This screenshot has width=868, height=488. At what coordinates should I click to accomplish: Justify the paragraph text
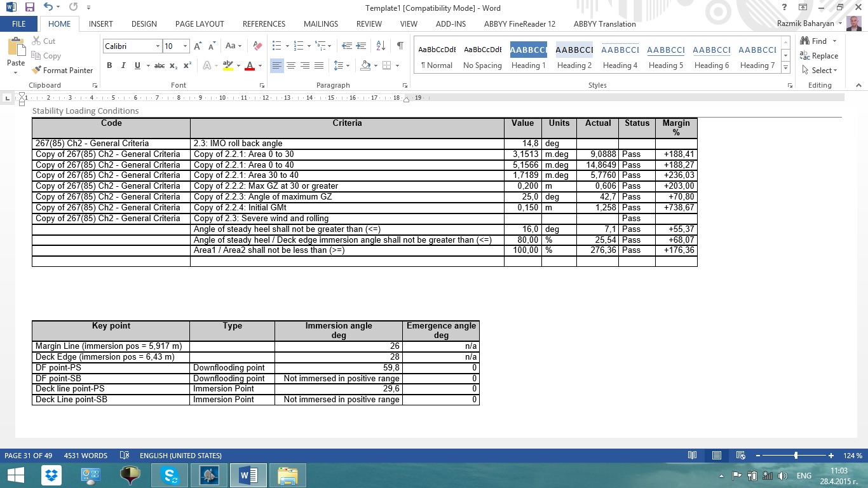pos(319,65)
